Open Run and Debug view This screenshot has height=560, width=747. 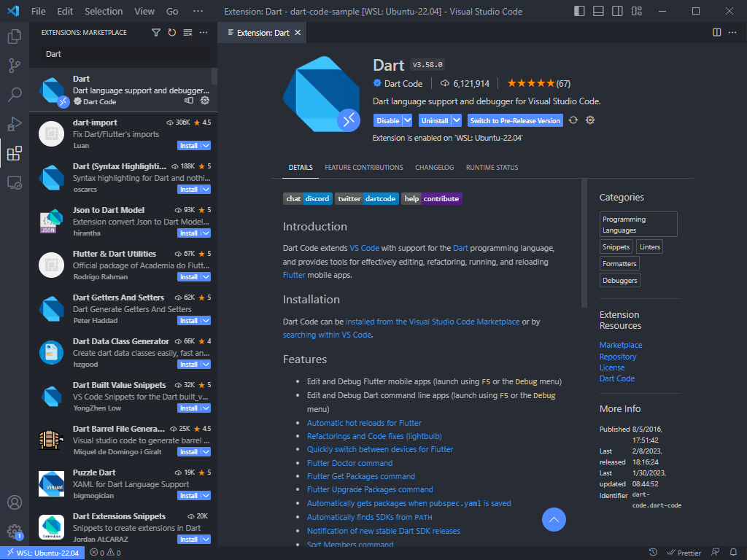pos(15,124)
